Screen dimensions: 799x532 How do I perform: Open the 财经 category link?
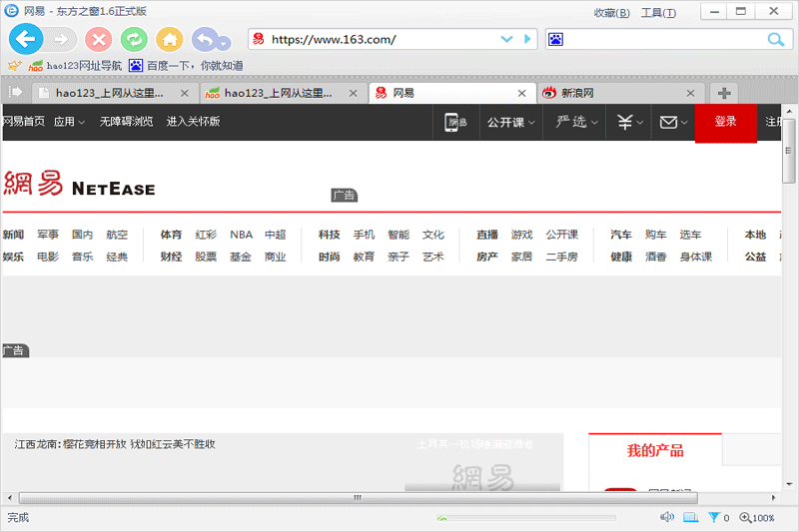tap(171, 258)
